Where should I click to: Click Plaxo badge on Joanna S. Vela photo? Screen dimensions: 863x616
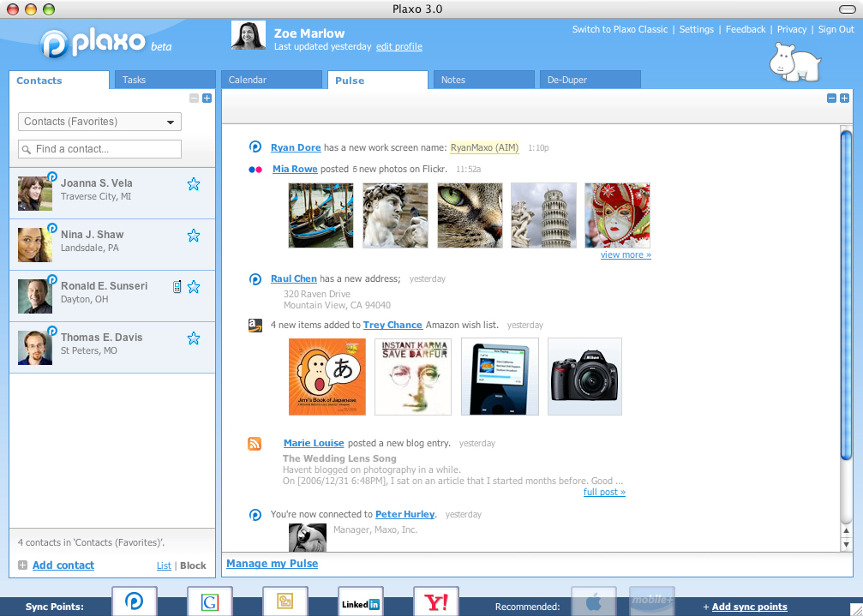tap(52, 176)
